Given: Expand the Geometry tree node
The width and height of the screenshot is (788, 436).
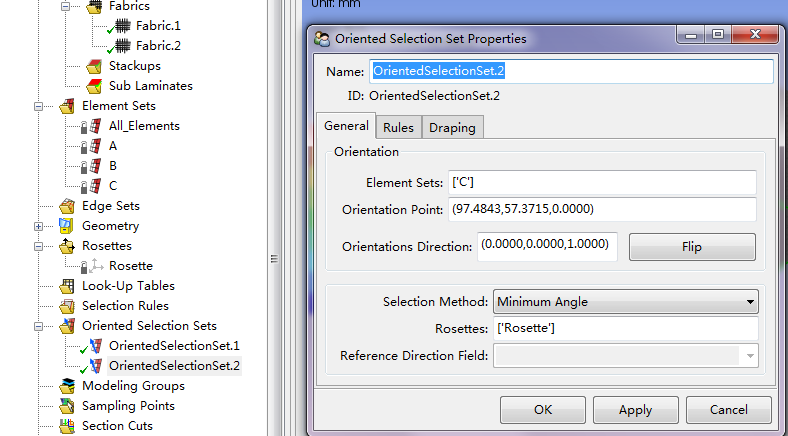Looking at the screenshot, I should [39, 226].
